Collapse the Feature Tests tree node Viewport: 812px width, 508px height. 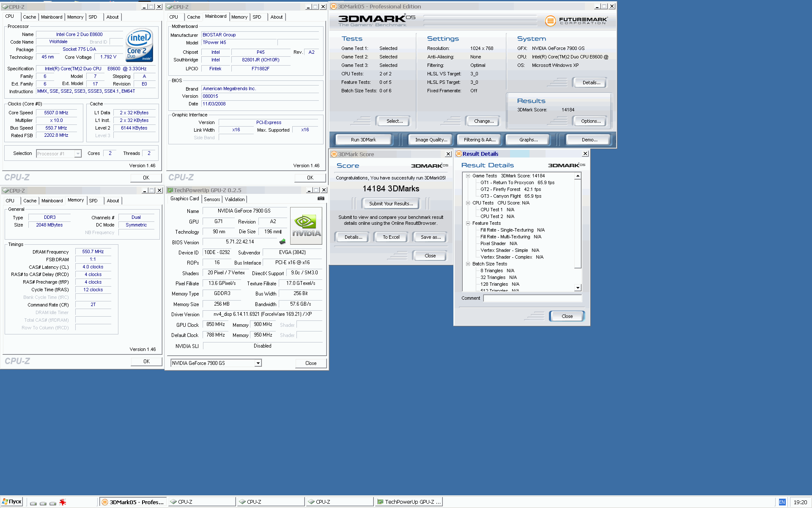point(468,223)
